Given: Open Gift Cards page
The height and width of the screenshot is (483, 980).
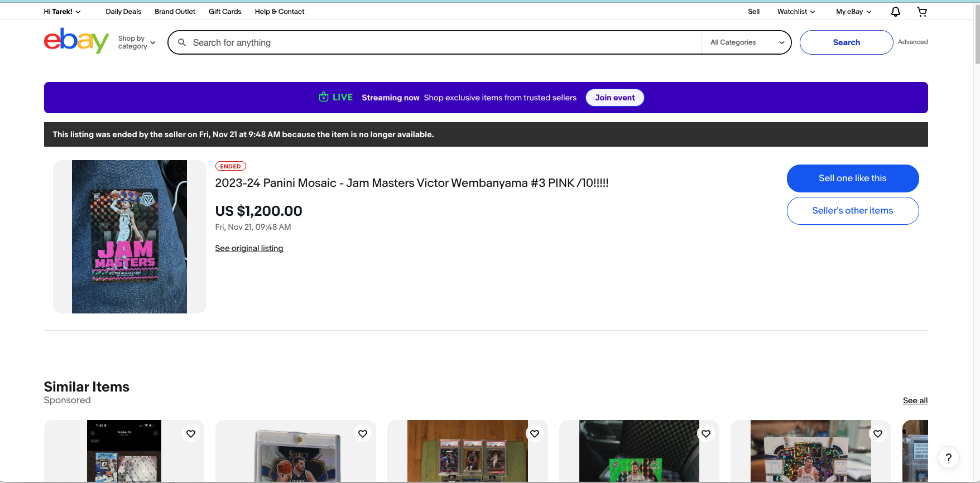Looking at the screenshot, I should tap(225, 12).
